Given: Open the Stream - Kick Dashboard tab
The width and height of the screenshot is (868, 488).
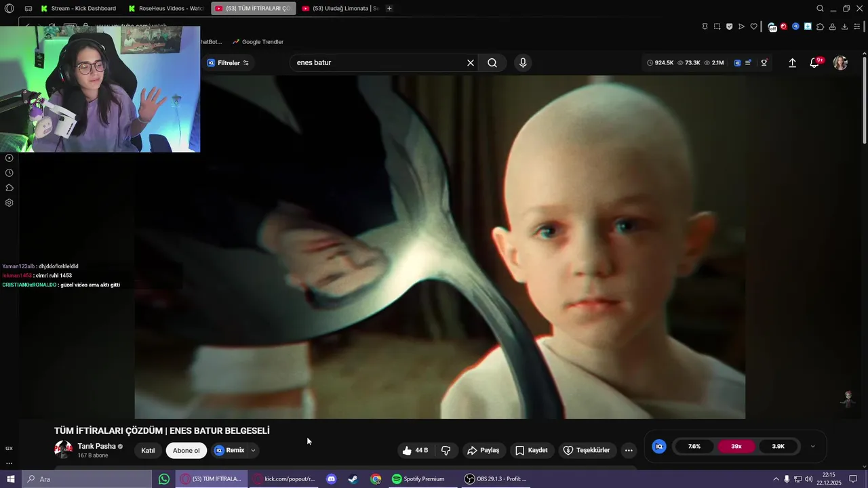Looking at the screenshot, I should (x=78, y=8).
